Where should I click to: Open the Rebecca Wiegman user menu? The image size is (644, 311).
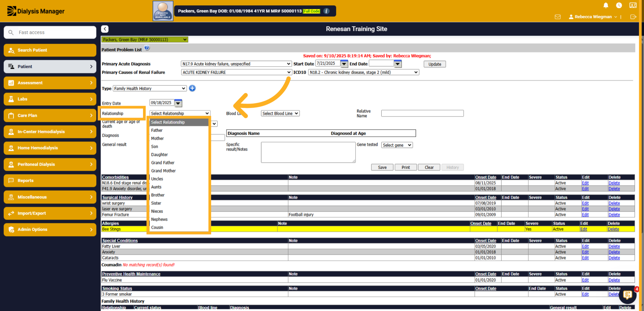pos(593,17)
